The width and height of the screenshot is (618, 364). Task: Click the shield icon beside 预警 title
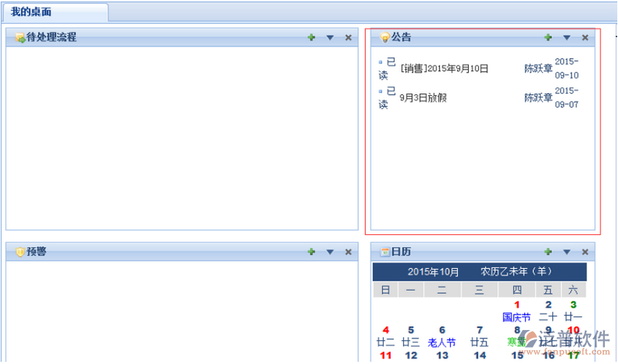click(20, 251)
